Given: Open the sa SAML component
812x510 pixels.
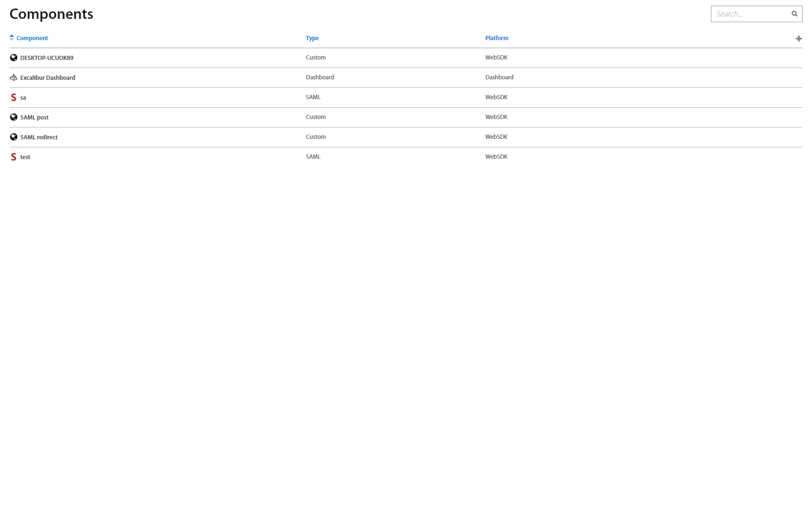Looking at the screenshot, I should click(x=23, y=98).
